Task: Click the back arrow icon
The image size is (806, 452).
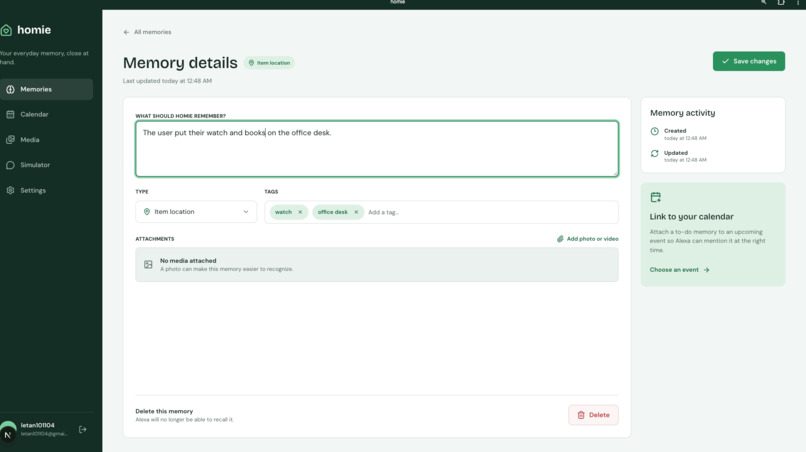Action: (x=126, y=32)
